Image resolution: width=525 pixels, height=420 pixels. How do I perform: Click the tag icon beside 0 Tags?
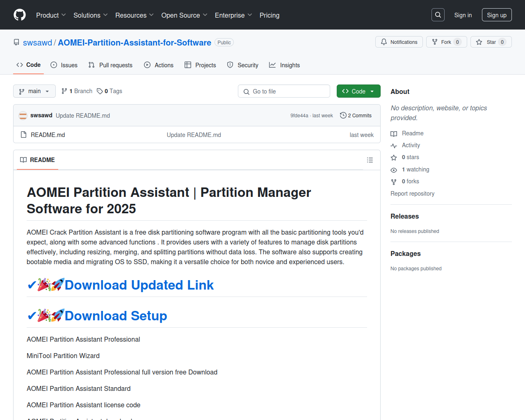(x=100, y=91)
